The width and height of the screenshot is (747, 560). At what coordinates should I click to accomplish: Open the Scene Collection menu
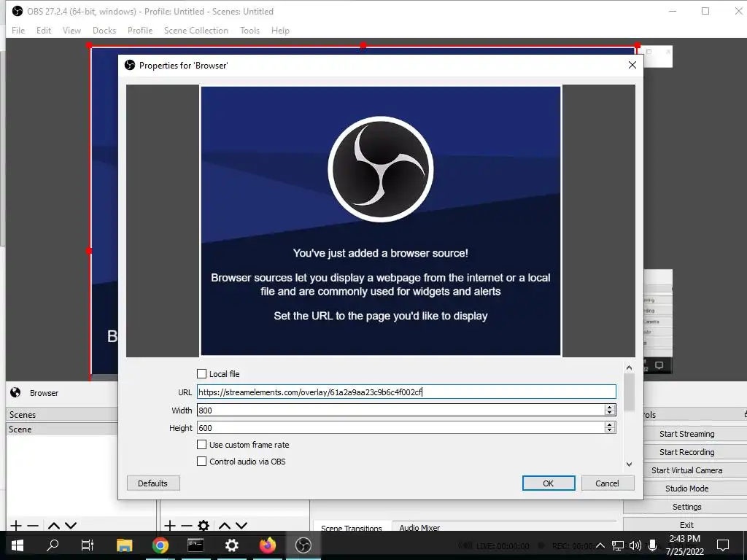pyautogui.click(x=196, y=31)
